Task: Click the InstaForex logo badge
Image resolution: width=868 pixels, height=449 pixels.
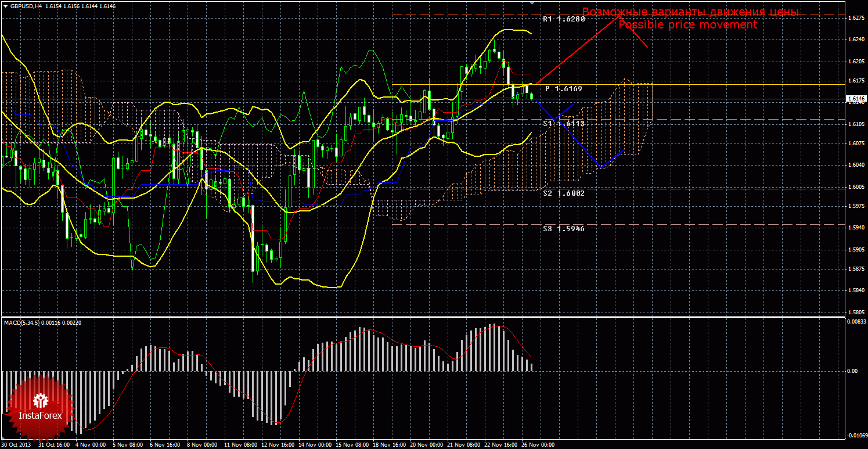Action: (x=40, y=407)
